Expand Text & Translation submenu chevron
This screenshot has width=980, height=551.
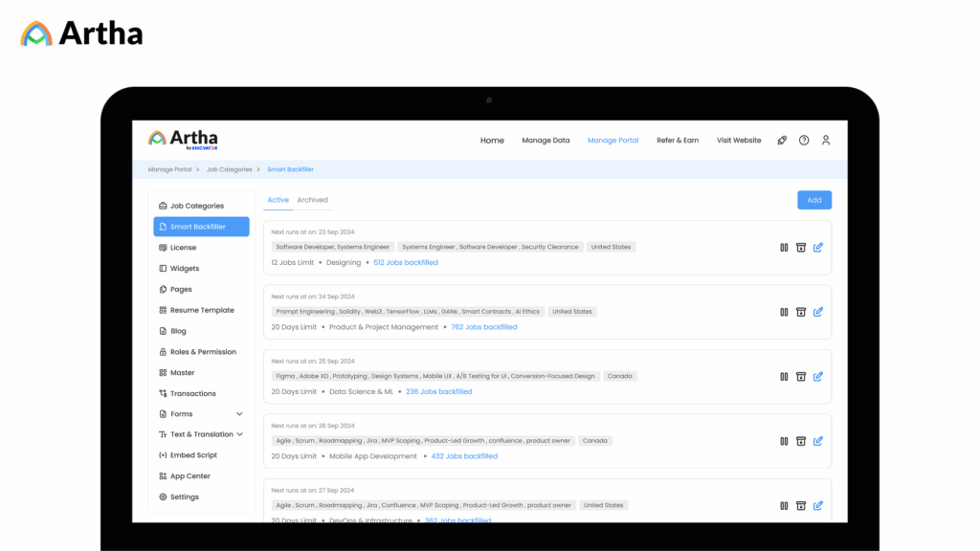pyautogui.click(x=239, y=434)
